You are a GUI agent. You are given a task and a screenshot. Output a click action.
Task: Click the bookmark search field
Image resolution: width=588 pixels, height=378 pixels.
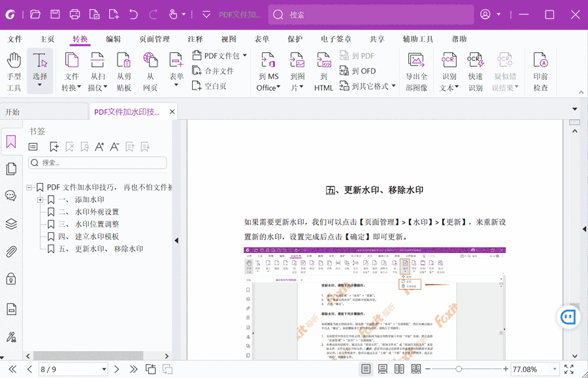pyautogui.click(x=97, y=163)
